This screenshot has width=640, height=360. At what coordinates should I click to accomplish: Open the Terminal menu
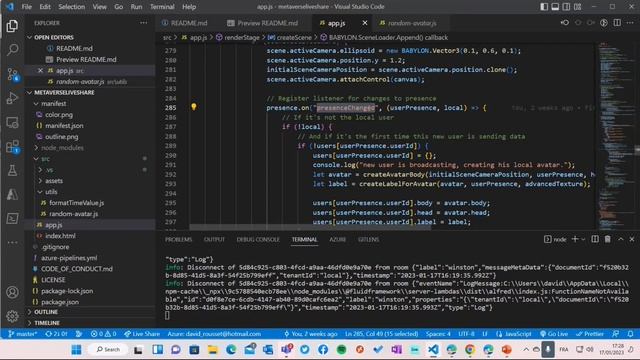(162, 7)
